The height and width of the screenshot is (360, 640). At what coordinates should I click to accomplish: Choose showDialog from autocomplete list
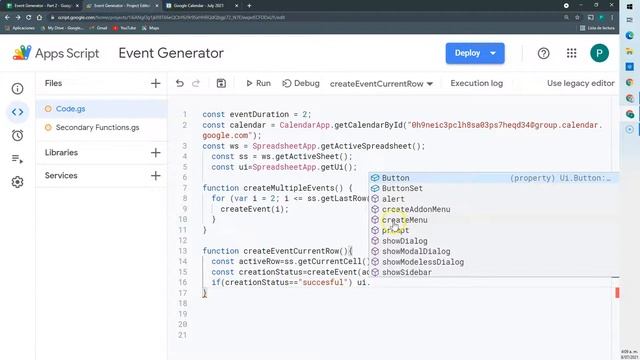click(x=494, y=241)
